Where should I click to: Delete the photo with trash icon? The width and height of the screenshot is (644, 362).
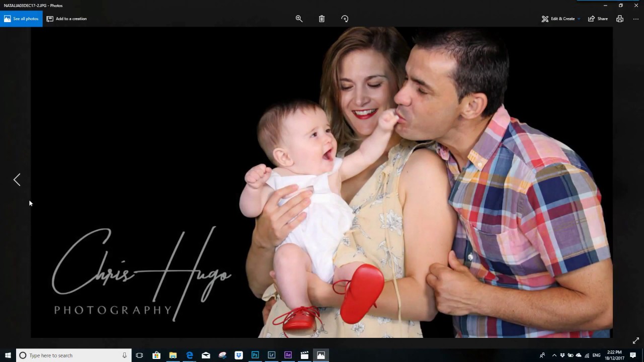[321, 19]
